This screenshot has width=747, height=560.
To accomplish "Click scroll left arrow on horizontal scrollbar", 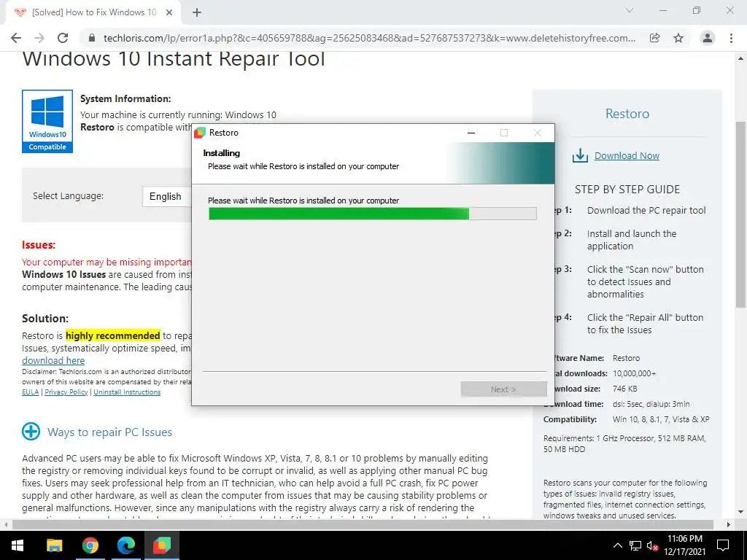I will pyautogui.click(x=5, y=524).
